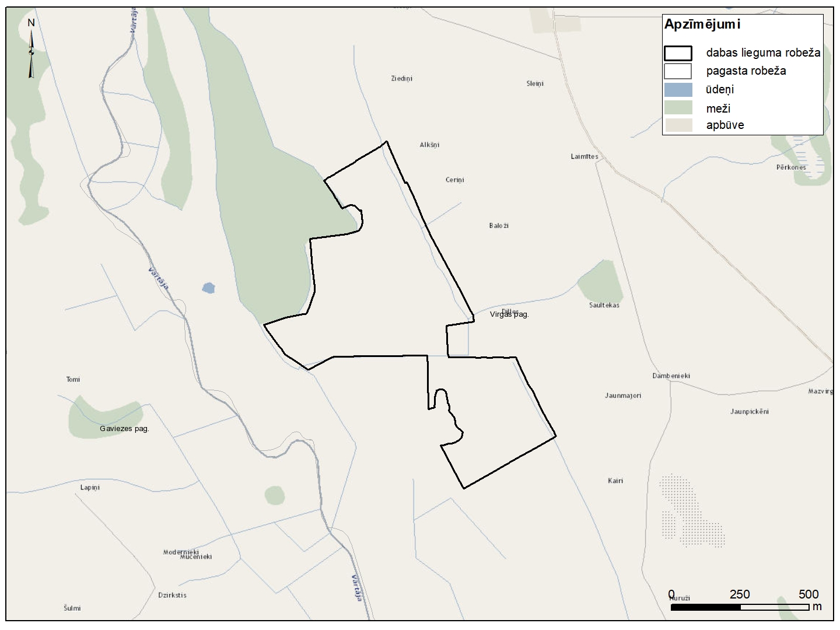Click the blue pond near Vārtāja river

tap(208, 288)
